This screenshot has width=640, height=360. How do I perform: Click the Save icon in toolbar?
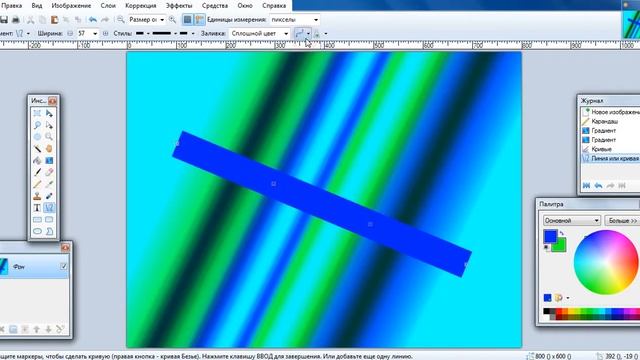click(x=4, y=20)
